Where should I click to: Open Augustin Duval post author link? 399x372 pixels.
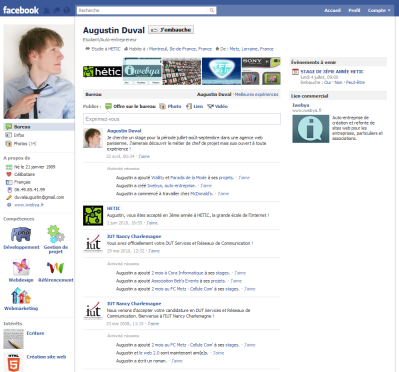pyautogui.click(x=124, y=131)
